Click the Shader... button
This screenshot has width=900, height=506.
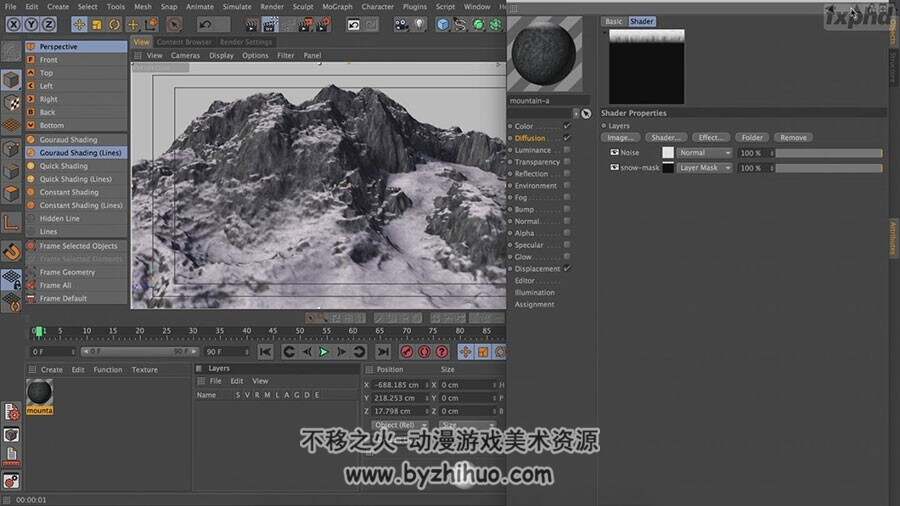[666, 138]
